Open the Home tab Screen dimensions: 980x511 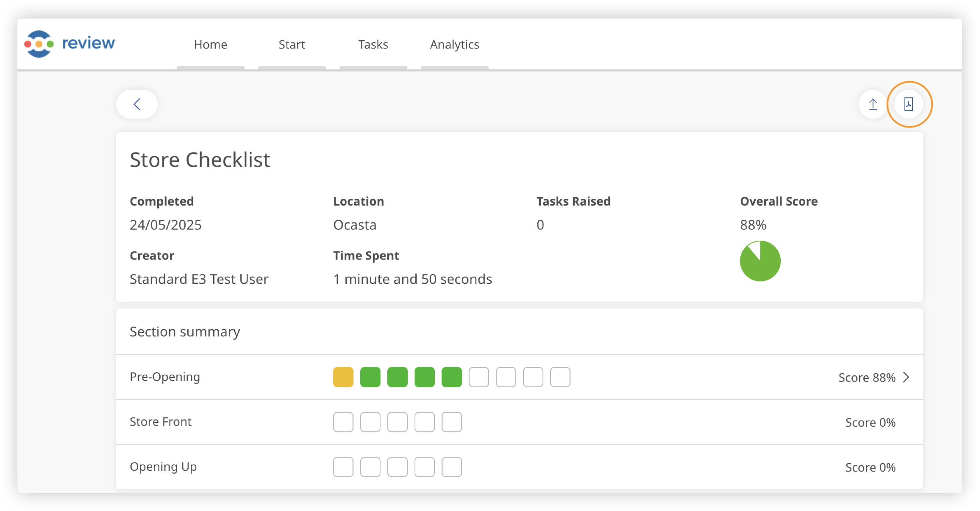(x=211, y=44)
